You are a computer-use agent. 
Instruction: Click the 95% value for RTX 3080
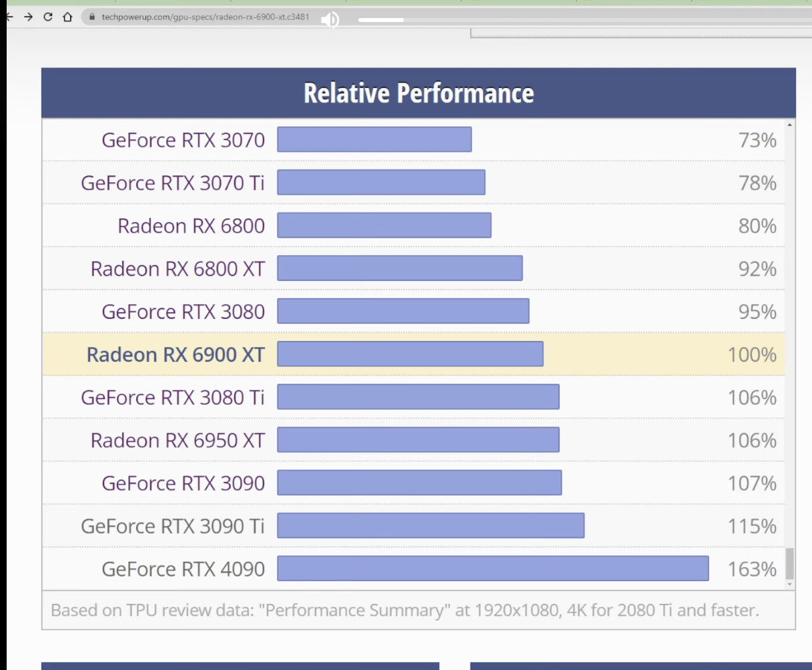click(x=757, y=312)
